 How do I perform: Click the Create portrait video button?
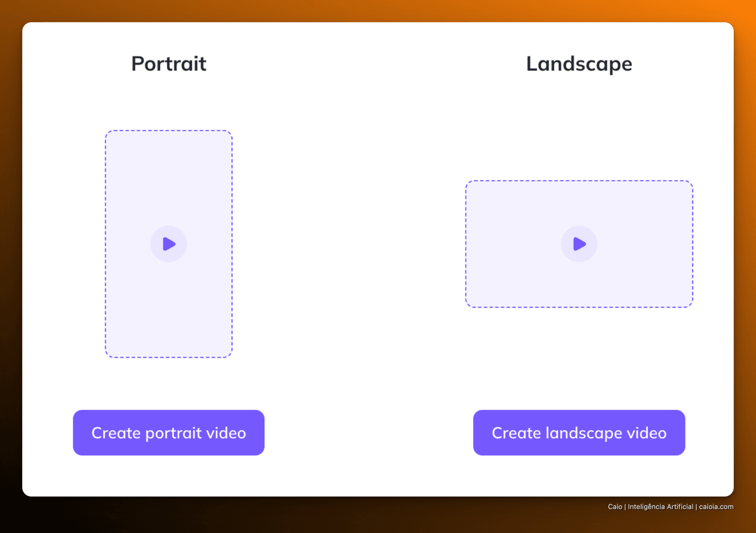point(169,433)
